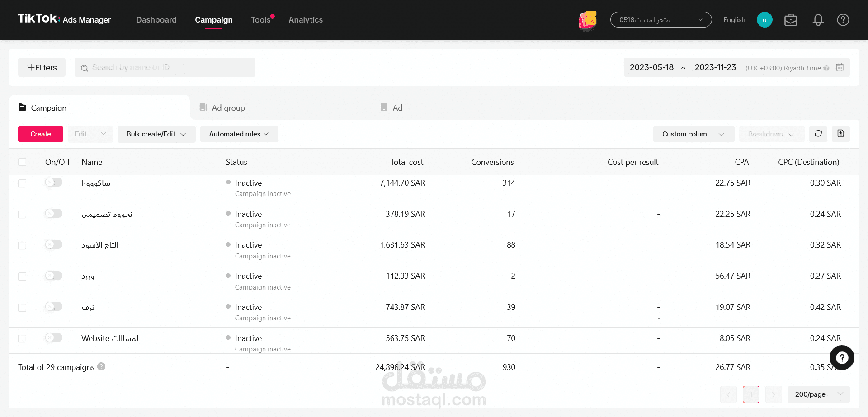Image resolution: width=868 pixels, height=417 pixels.
Task: Toggle the first campaign's On/Off switch
Action: (54, 182)
